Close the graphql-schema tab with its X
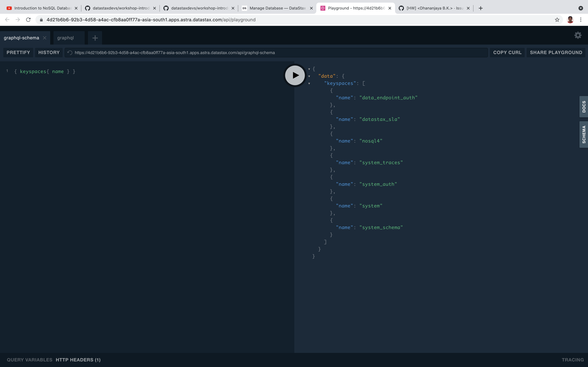Viewport: 588px width, 367px height. pos(45,38)
